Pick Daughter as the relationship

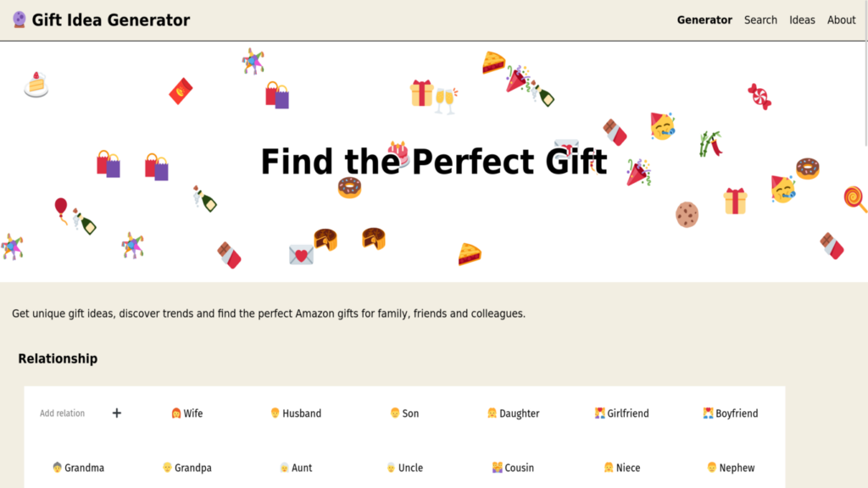click(514, 413)
